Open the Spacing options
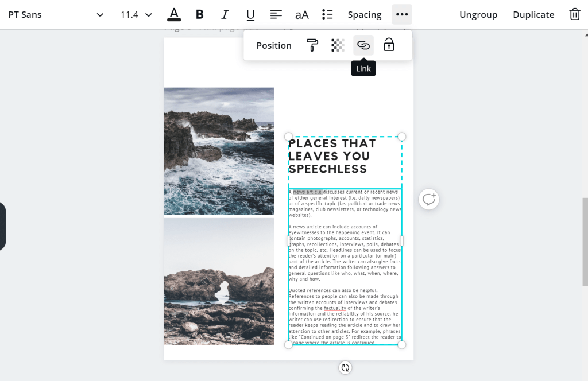Viewport: 588px width, 381px height. coord(364,14)
